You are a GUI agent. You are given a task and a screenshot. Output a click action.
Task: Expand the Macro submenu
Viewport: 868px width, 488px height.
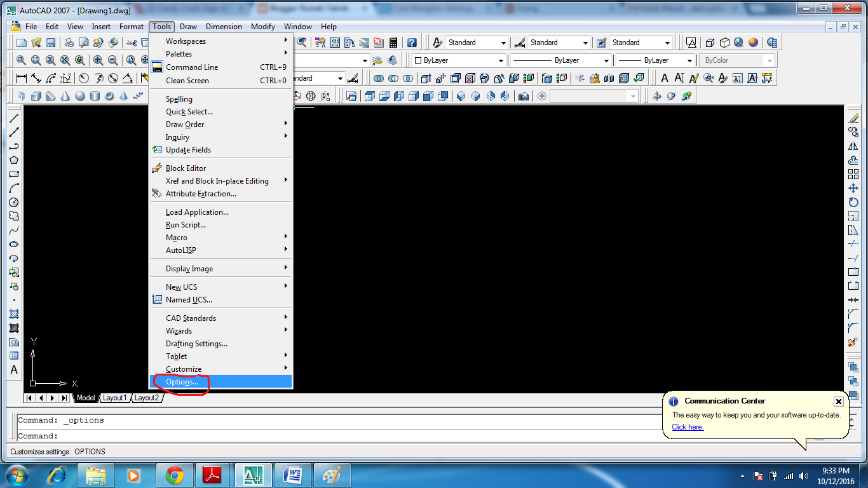[x=220, y=238]
